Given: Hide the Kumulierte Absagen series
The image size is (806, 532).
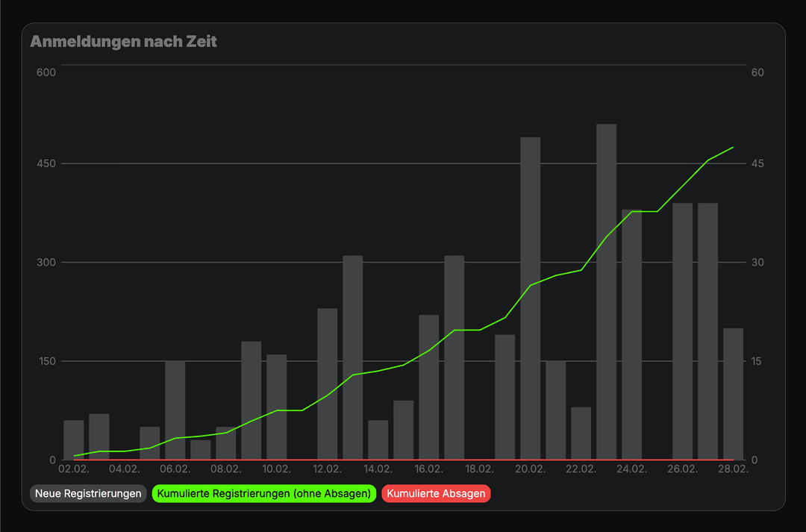Looking at the screenshot, I should tap(436, 494).
